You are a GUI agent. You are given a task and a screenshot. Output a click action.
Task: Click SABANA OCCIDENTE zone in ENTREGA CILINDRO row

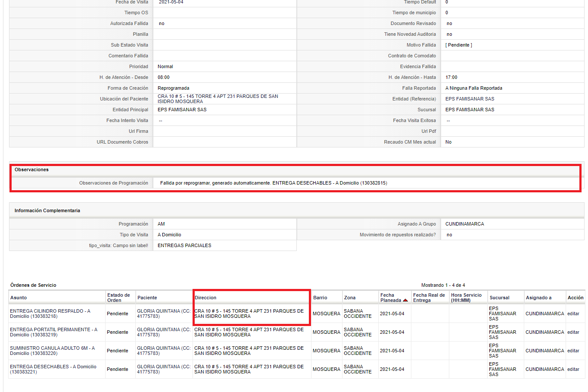(x=358, y=314)
